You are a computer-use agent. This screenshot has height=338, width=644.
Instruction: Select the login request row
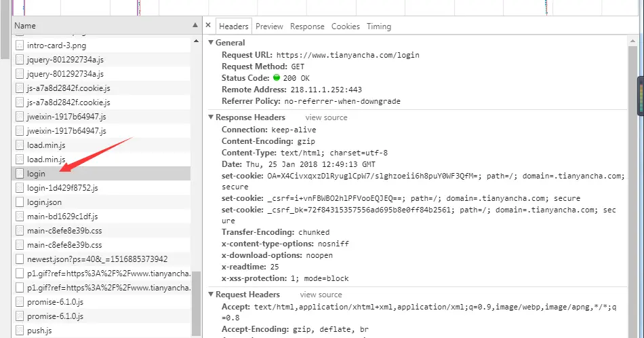102,174
